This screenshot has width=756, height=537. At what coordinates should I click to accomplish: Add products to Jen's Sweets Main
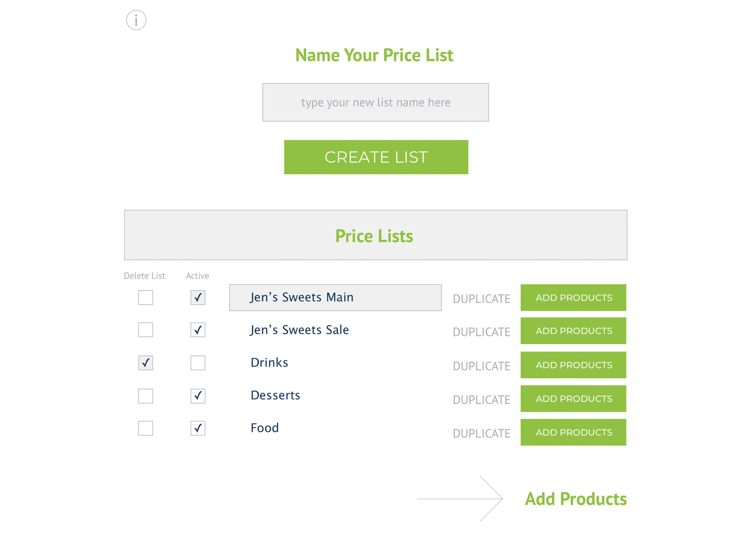click(573, 298)
